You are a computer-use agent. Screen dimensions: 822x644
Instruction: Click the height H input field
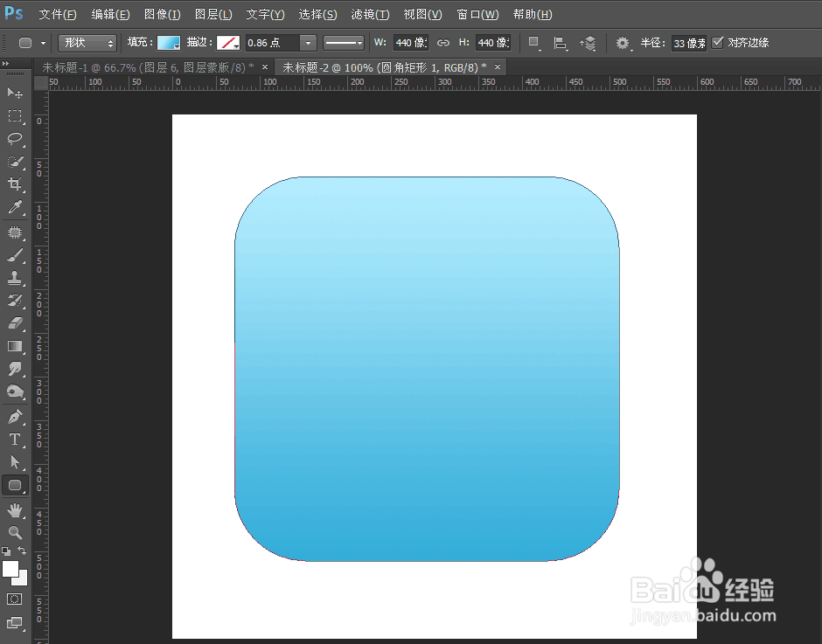[493, 43]
